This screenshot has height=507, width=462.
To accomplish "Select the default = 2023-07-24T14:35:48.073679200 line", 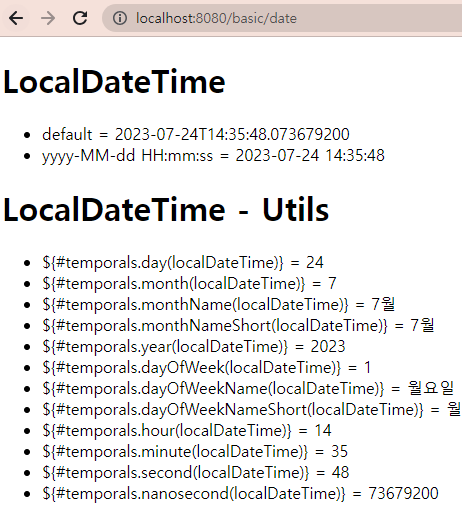I will tap(196, 134).
